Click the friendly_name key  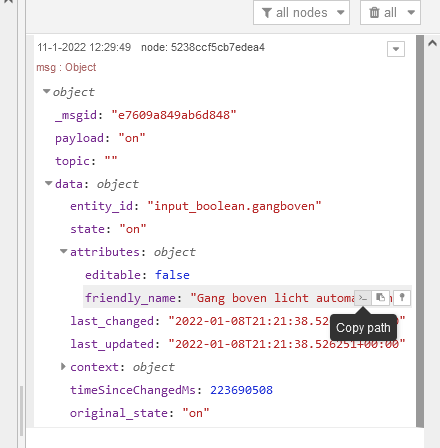coord(130,298)
